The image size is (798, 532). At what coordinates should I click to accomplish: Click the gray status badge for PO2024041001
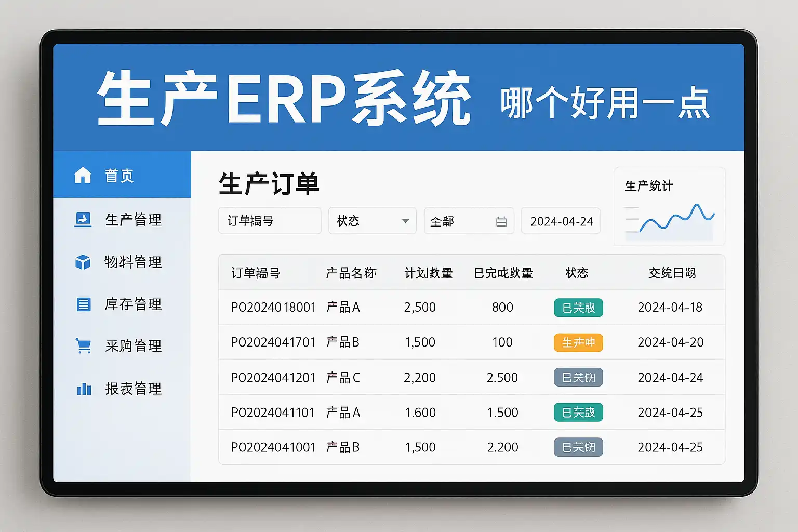(578, 447)
